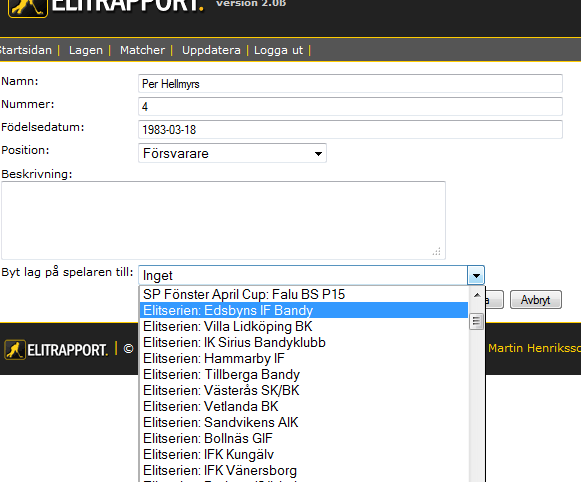This screenshot has width=581, height=482.
Task: Focus the Namn field with Per Hellmyrs
Action: point(350,83)
